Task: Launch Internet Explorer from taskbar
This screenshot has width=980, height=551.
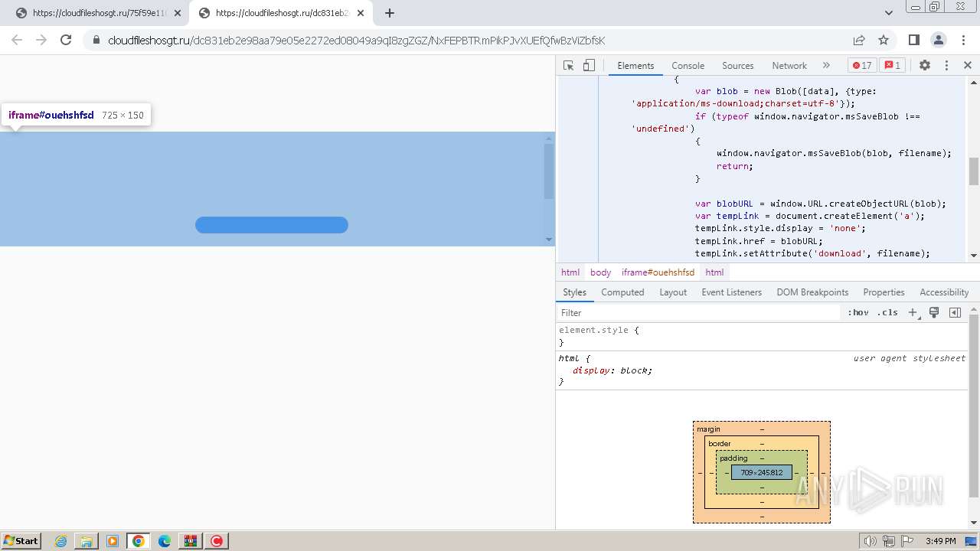Action: tap(61, 541)
